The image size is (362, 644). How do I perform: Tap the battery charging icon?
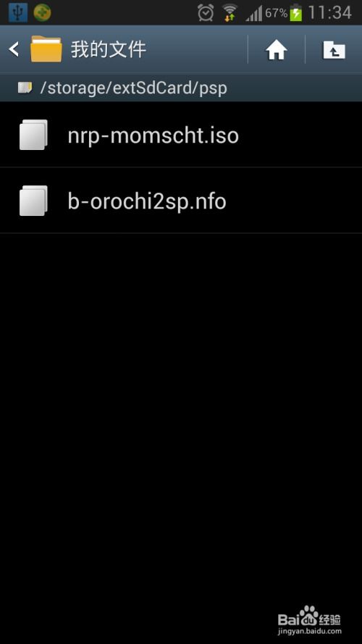click(x=296, y=13)
